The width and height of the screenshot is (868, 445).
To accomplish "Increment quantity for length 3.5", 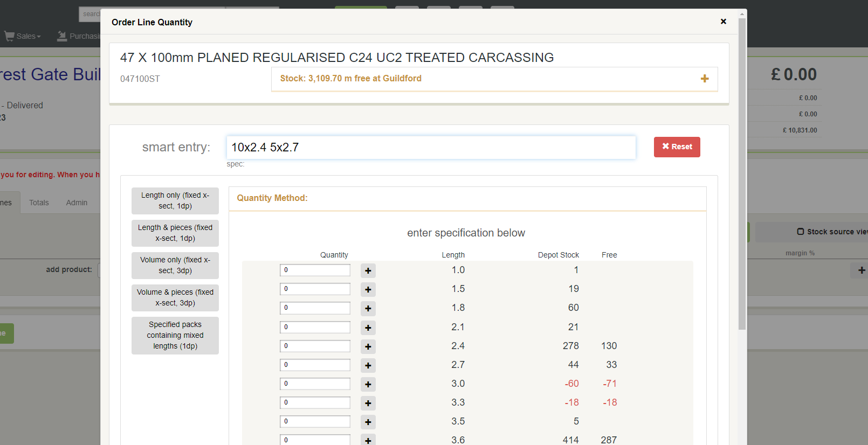I will click(x=368, y=422).
